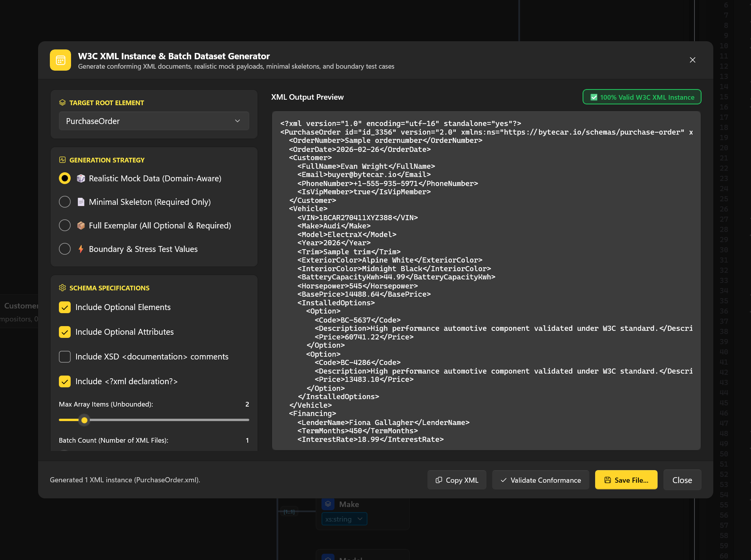Click the Target Root Element layers icon
The image size is (751, 560).
pos(62,103)
